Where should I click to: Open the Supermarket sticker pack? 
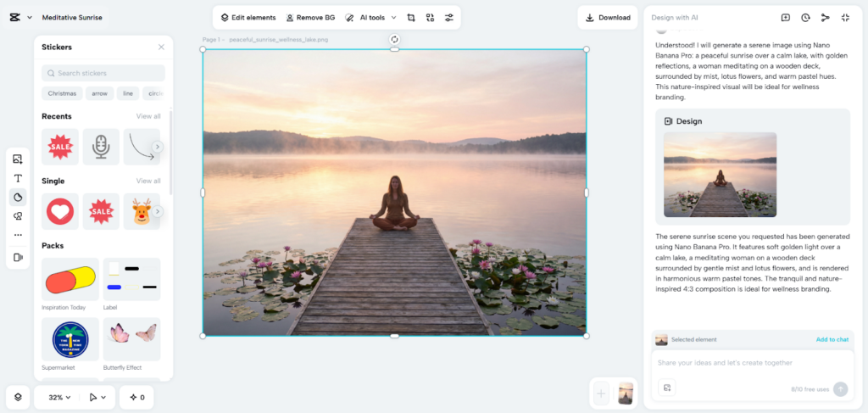pos(70,339)
